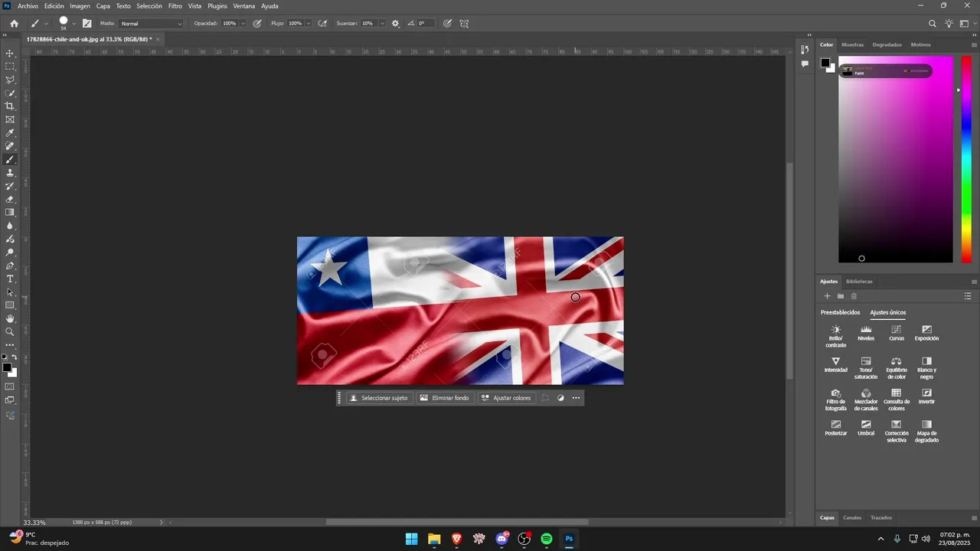Select the Rectangle shape tool

tap(10, 305)
